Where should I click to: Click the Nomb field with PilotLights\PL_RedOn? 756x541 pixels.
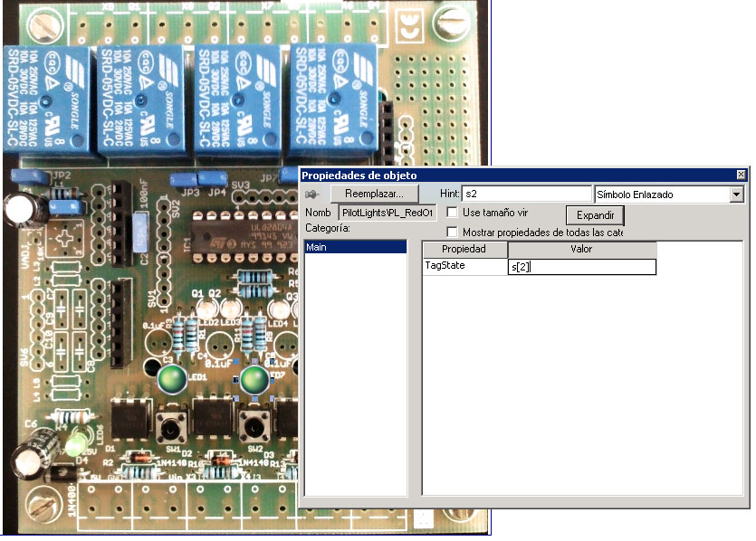(x=388, y=213)
